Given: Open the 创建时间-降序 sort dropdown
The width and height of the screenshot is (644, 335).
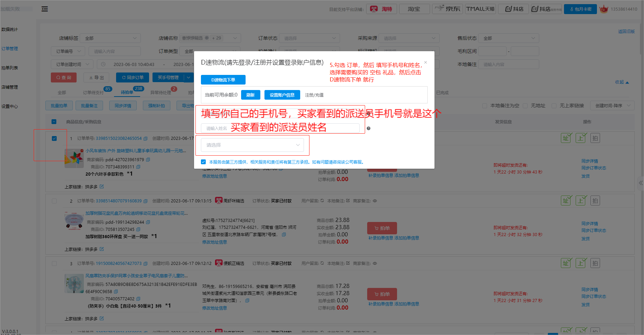Looking at the screenshot, I should pos(612,106).
